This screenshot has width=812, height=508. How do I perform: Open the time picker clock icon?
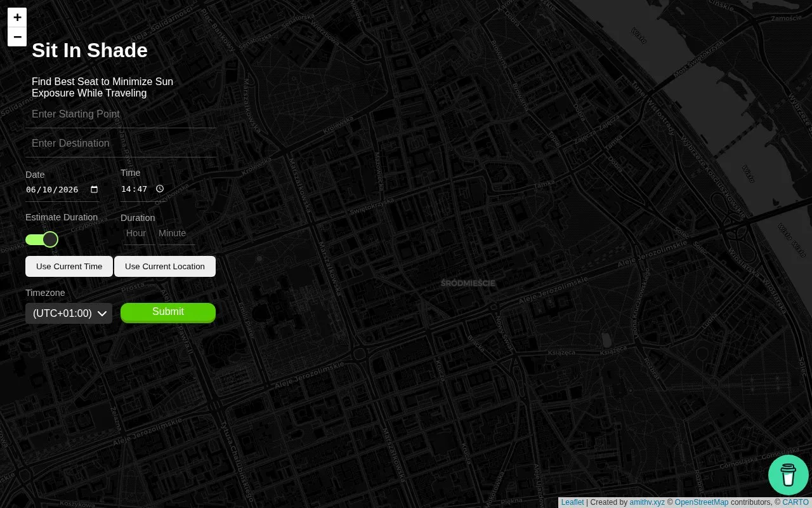coord(160,189)
